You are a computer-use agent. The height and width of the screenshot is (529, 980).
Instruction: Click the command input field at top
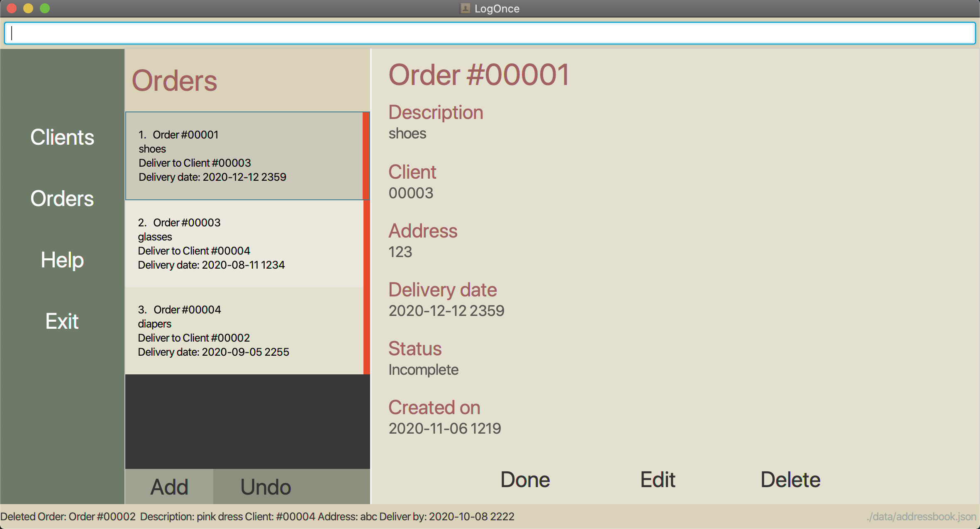pos(490,33)
